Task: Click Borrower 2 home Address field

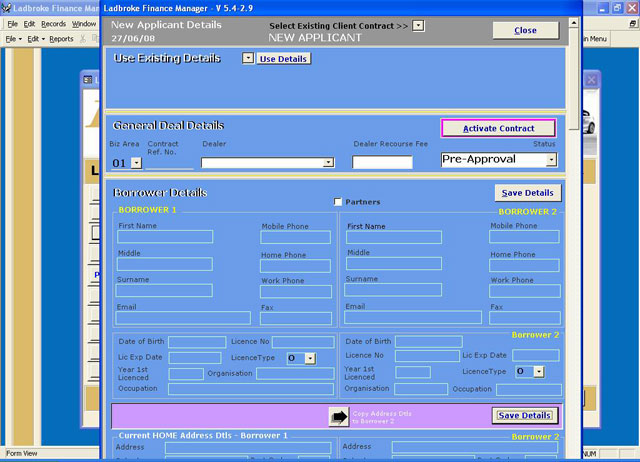Action: point(475,447)
